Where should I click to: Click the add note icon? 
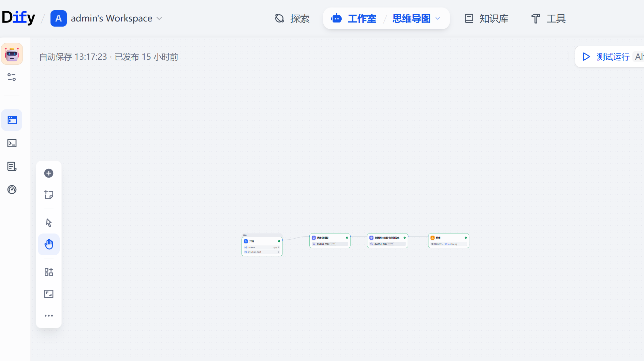pos(49,195)
